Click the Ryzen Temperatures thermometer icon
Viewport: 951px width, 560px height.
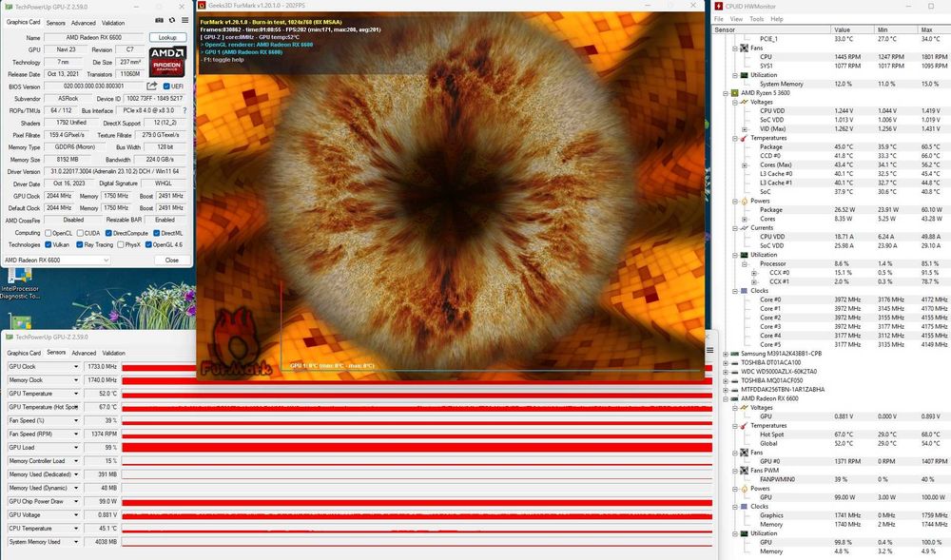click(744, 138)
